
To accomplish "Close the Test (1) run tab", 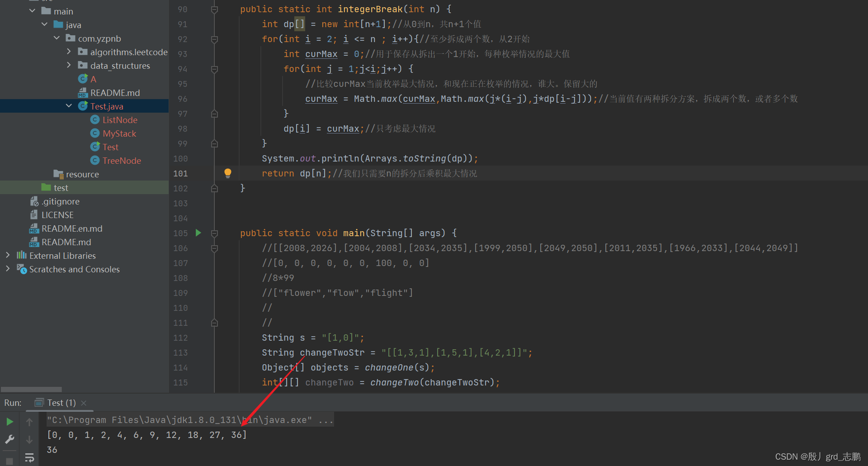I will pyautogui.click(x=84, y=403).
